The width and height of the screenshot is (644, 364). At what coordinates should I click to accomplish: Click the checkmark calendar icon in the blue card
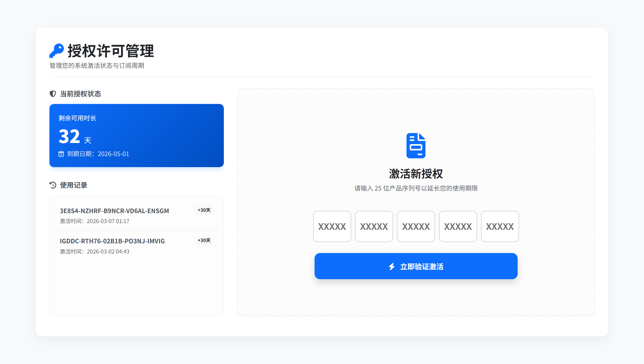(x=62, y=154)
